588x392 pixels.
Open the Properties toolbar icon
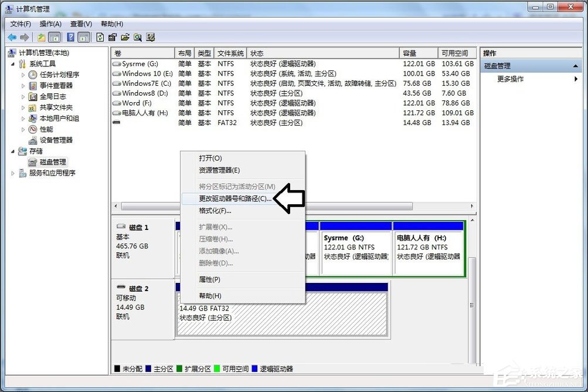coord(113,36)
